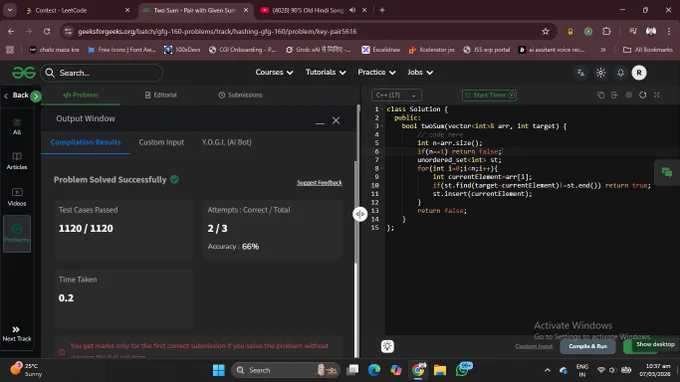This screenshot has height=382, width=680.
Task: Open the Problems sidebar item
Action: (17, 234)
